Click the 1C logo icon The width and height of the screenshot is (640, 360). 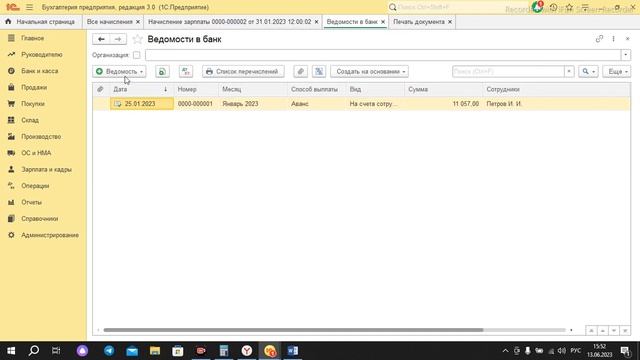[12, 7]
